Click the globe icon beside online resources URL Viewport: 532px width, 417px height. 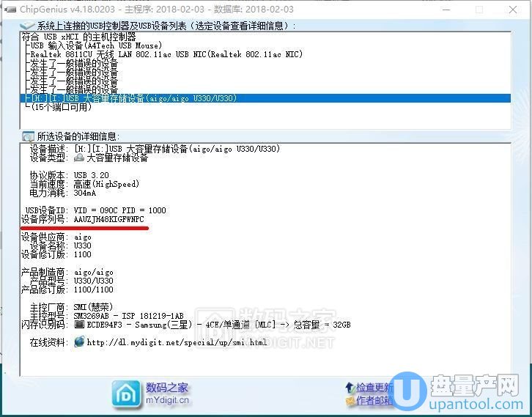[x=79, y=342]
